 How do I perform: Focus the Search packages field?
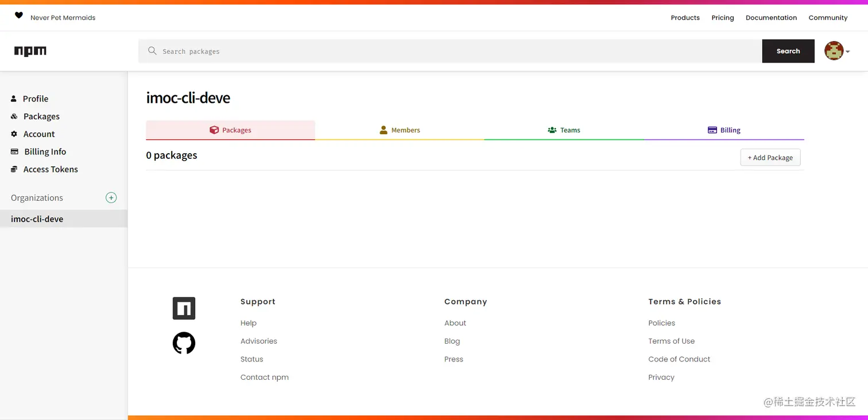tap(450, 51)
